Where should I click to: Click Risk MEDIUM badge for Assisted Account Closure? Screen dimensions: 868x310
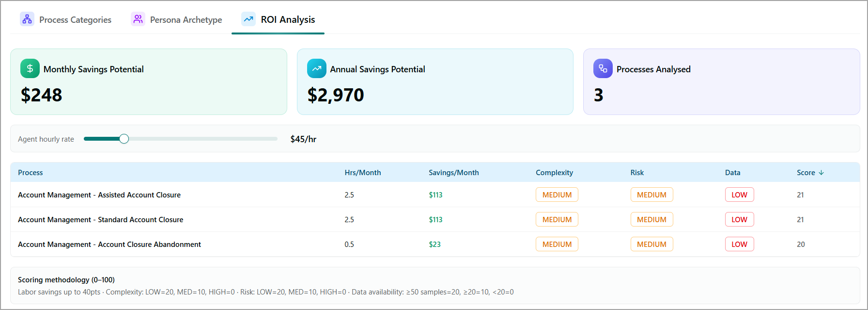coord(651,195)
